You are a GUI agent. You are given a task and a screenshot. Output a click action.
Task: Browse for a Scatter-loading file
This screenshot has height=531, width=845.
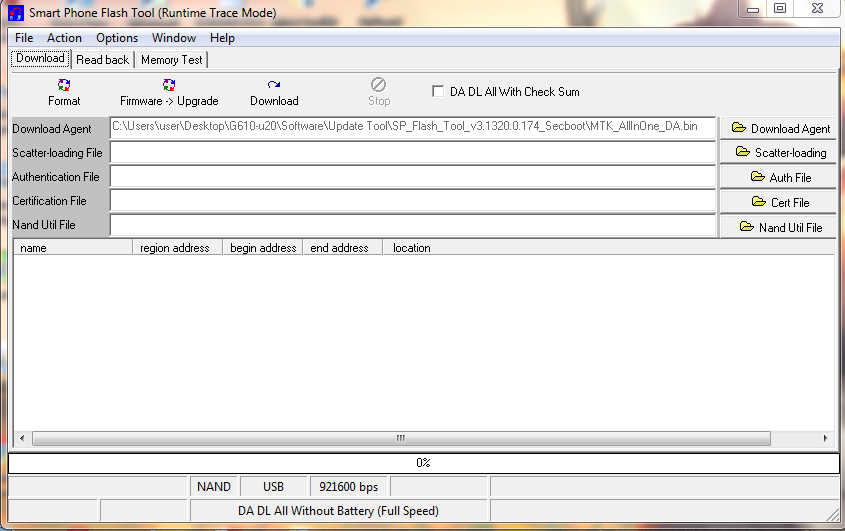click(x=779, y=153)
